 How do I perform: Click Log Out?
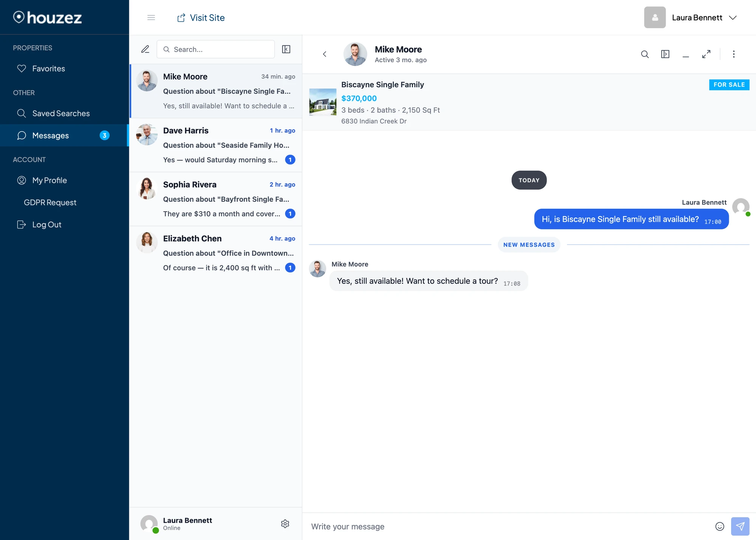[x=64, y=224]
